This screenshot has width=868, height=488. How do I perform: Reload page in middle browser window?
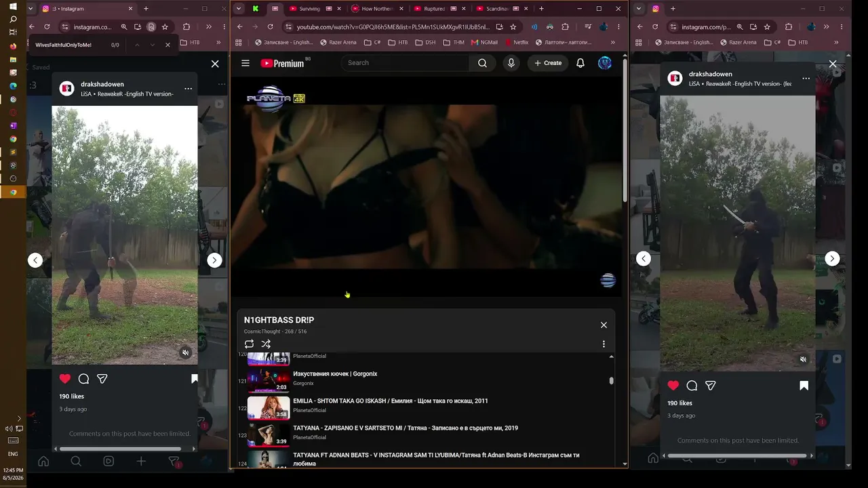[x=270, y=27]
